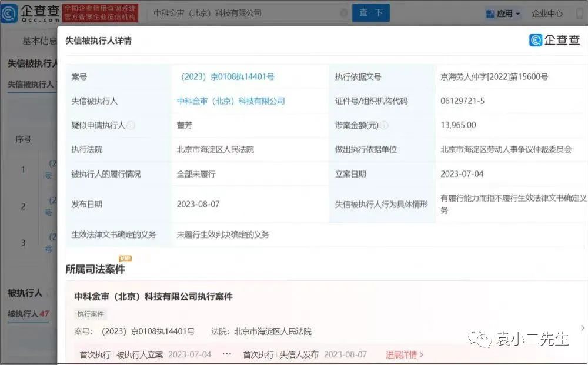This screenshot has height=365, width=588.
Task: Click the 北京市海淀区人民法院 court value in table
Action: click(x=215, y=149)
